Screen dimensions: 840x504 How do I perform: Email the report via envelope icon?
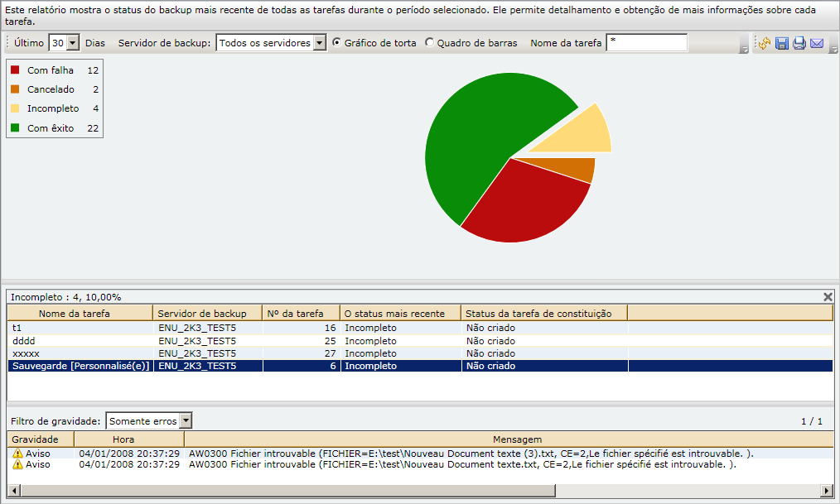pyautogui.click(x=817, y=43)
